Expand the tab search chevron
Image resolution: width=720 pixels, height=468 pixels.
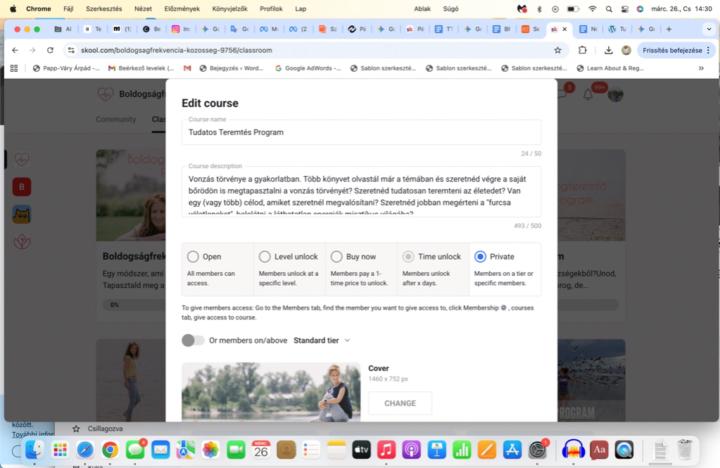click(709, 29)
